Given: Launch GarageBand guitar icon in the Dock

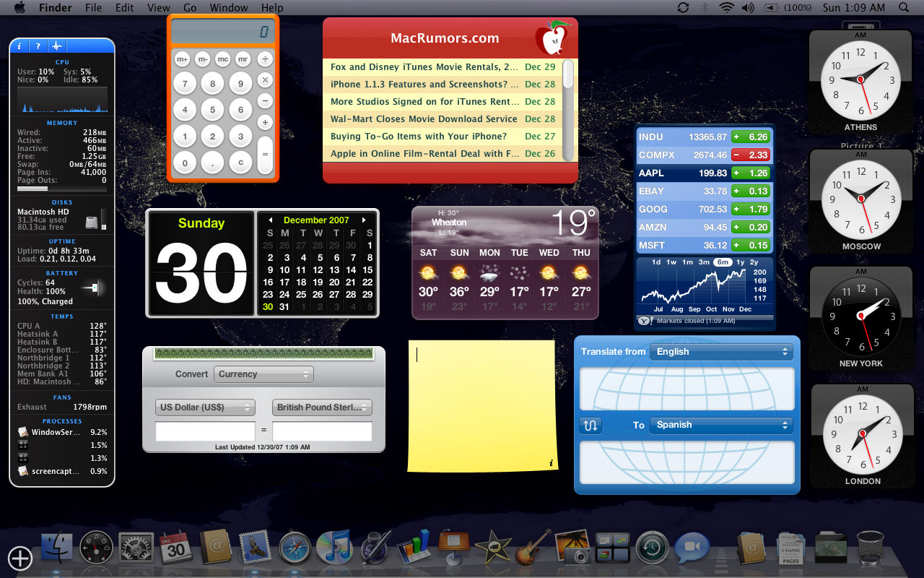Looking at the screenshot, I should pyautogui.click(x=532, y=547).
